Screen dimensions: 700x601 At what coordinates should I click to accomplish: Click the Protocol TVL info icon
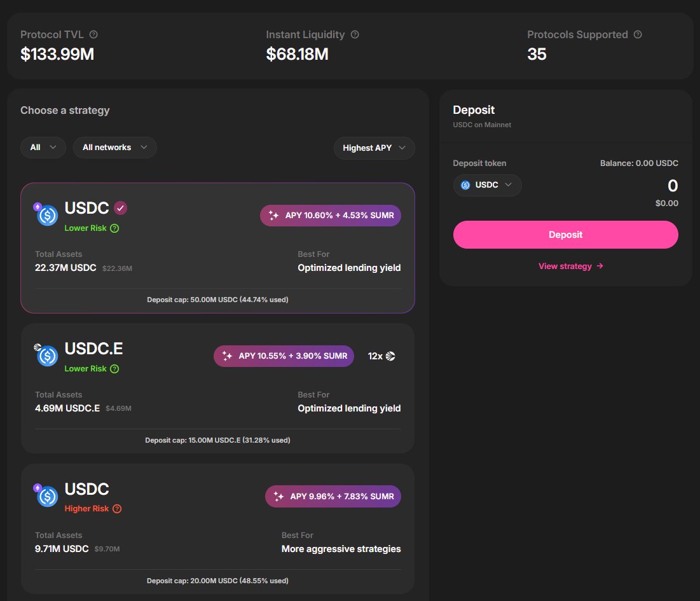(x=93, y=34)
